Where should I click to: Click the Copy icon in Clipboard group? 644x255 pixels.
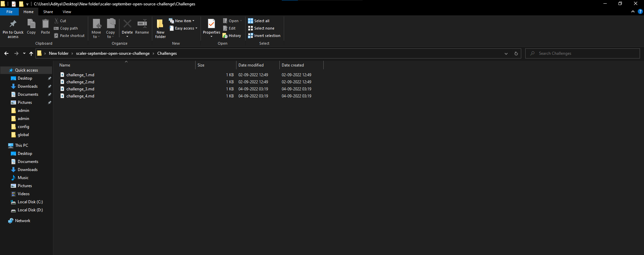(31, 24)
